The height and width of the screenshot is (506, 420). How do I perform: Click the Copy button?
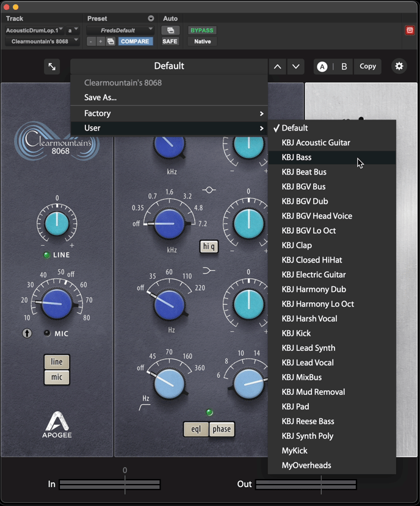[x=367, y=67]
